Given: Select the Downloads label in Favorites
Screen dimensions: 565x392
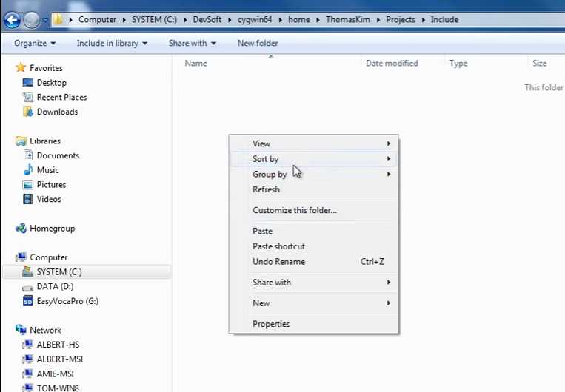Looking at the screenshot, I should [x=57, y=112].
